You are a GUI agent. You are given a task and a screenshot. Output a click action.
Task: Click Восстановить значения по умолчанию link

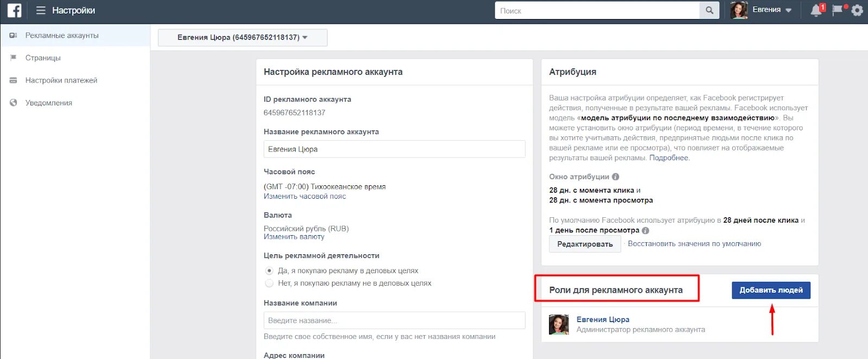pos(694,244)
